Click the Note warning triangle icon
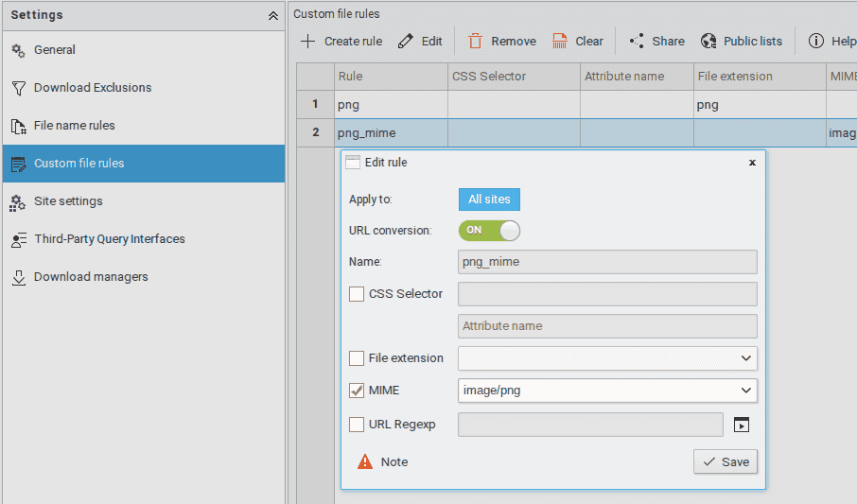 [364, 461]
